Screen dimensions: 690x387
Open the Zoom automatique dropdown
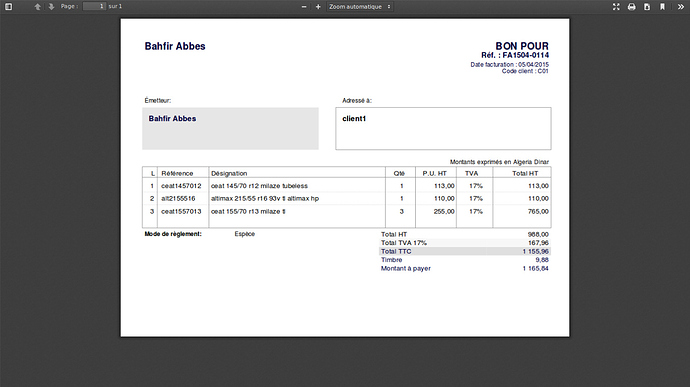[360, 7]
